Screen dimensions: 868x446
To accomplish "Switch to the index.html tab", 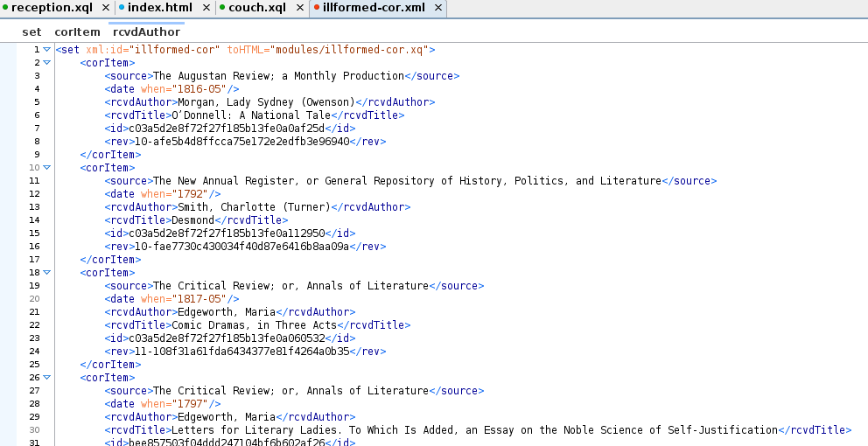I will (160, 8).
